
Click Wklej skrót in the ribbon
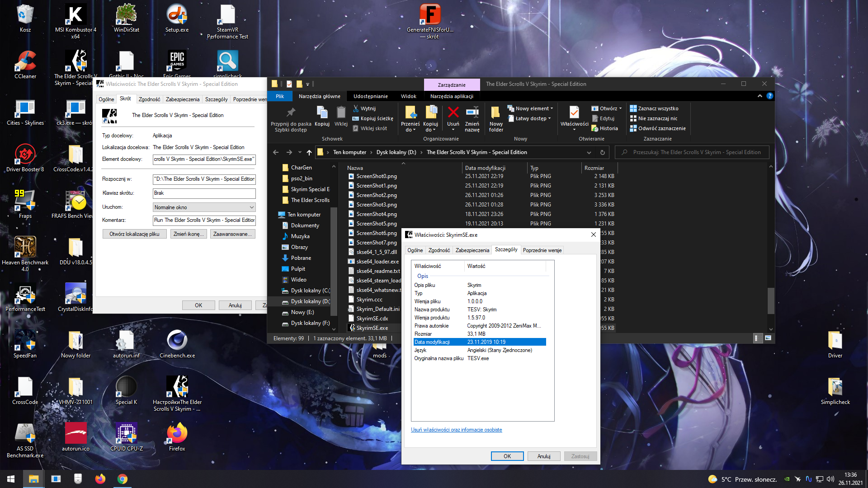point(370,128)
